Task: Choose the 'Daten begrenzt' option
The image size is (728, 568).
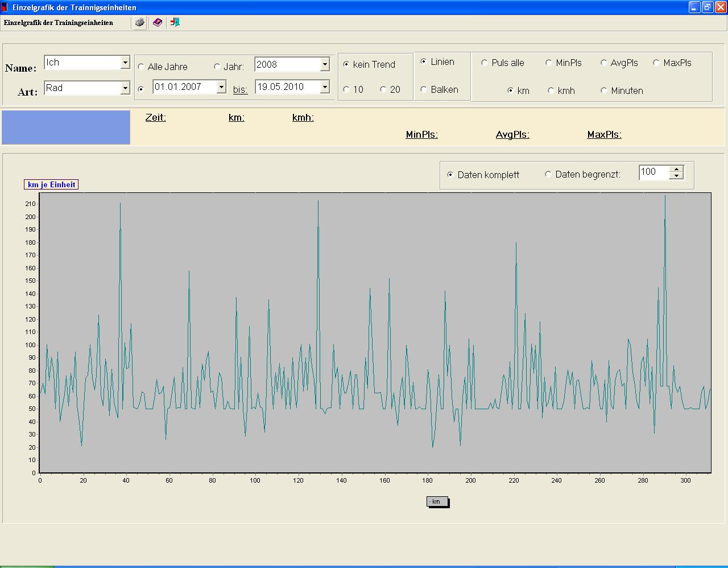Action: tap(548, 174)
